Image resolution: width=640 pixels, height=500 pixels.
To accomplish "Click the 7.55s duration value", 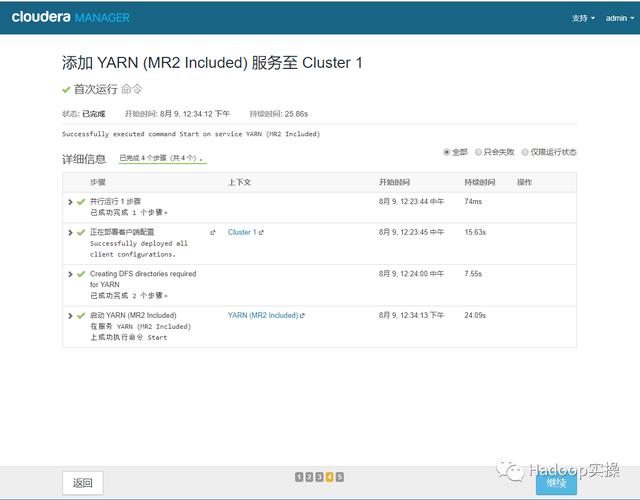I will pos(473,273).
